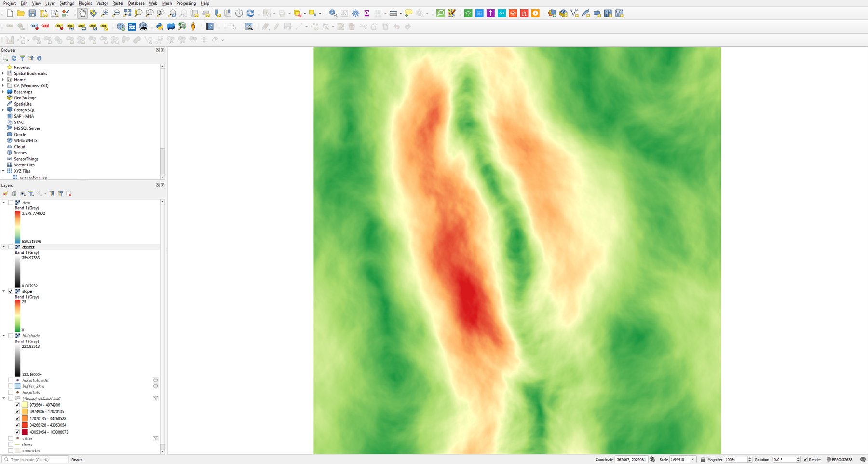Open the layer styling brush in Layers panel
Image resolution: width=868 pixels, height=464 pixels.
coord(5,193)
